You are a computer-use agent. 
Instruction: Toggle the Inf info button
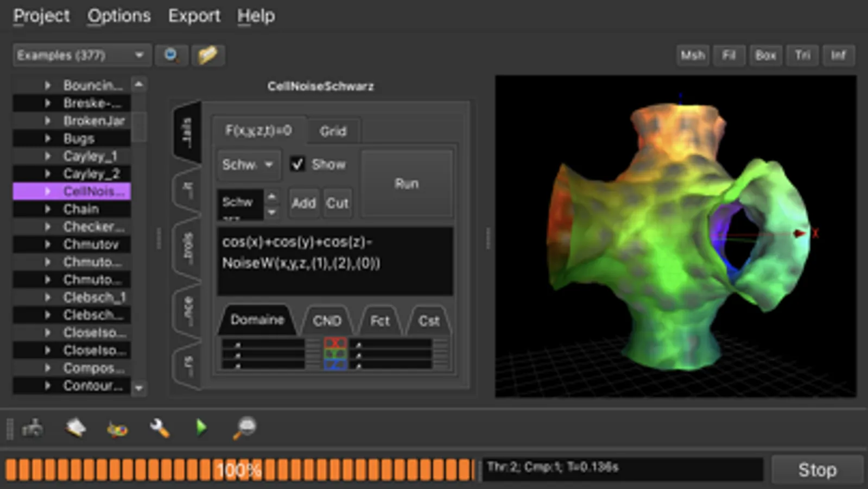(x=839, y=55)
